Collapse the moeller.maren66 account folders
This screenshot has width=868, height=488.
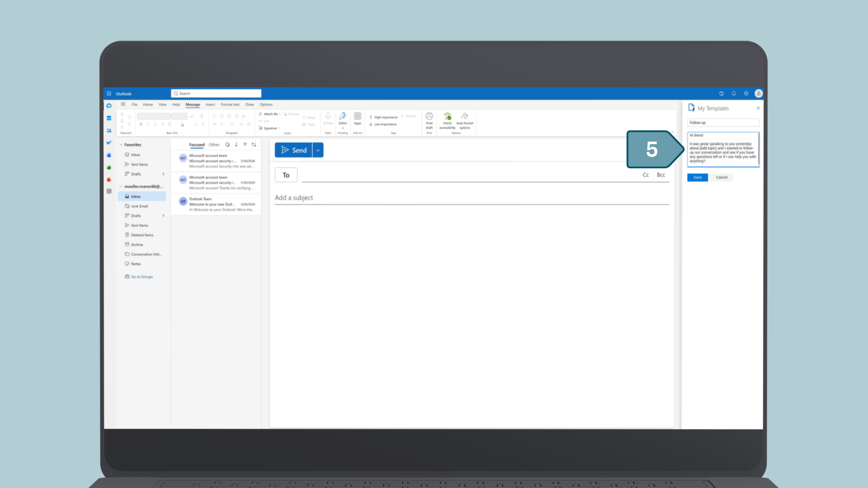click(121, 186)
